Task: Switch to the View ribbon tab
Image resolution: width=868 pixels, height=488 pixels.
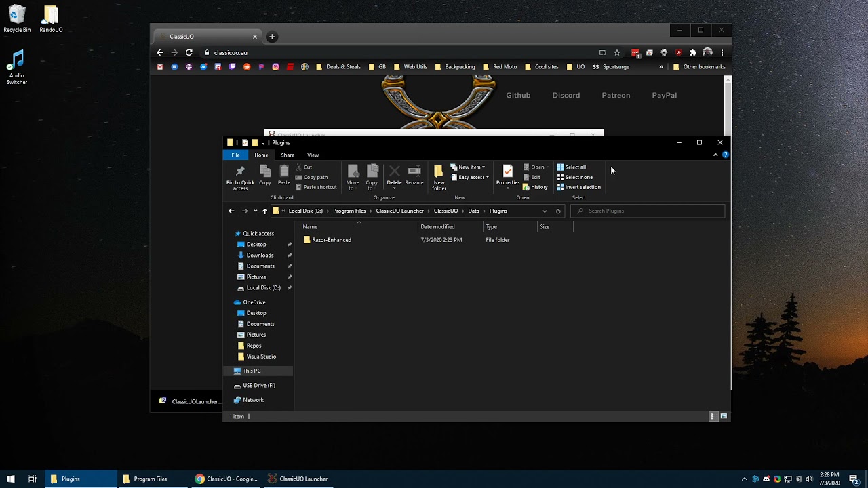Action: tap(313, 155)
